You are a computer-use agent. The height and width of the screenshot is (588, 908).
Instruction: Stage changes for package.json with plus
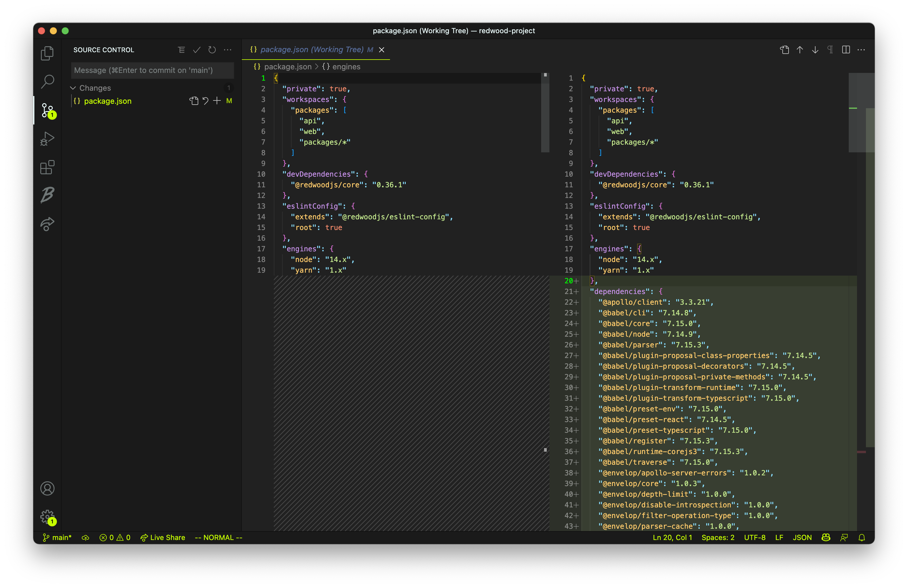tap(217, 101)
